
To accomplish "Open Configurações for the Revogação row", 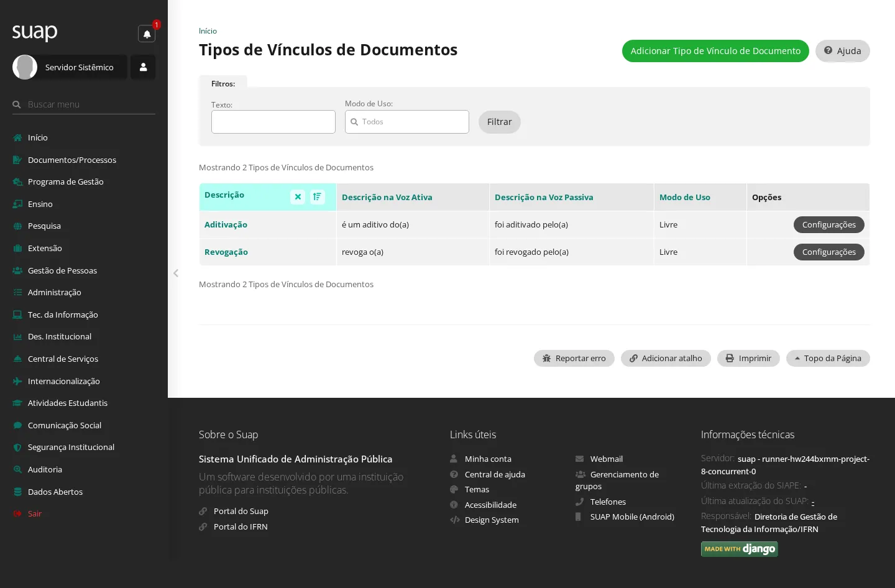I will 829,252.
